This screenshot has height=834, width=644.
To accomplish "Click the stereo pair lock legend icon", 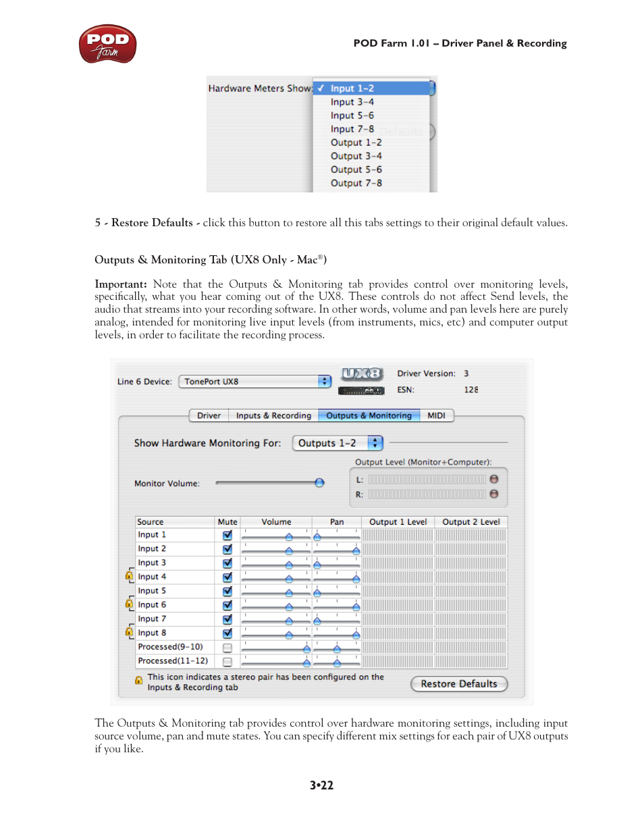I will coord(138,680).
